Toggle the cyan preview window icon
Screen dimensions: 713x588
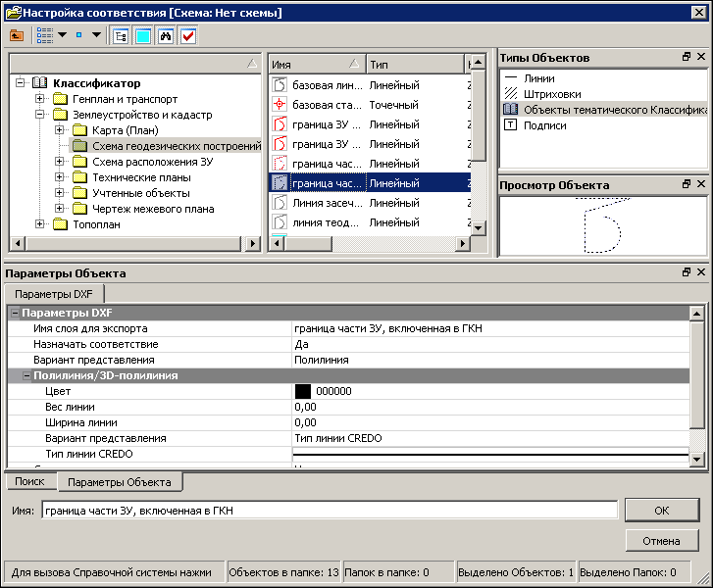click(143, 36)
